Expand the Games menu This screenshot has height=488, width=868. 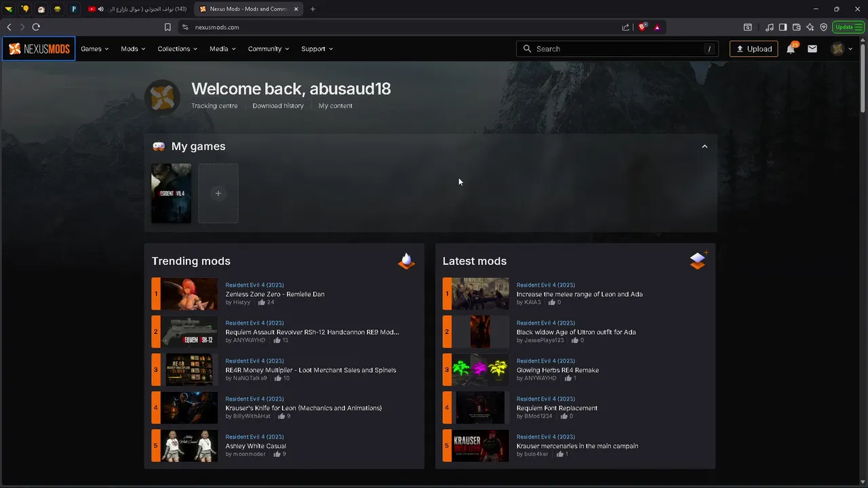95,49
